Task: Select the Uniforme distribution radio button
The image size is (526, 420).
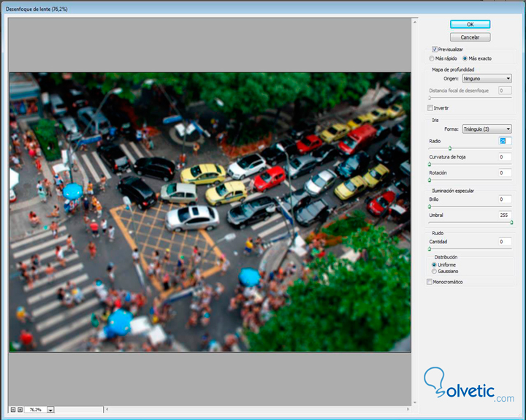Action: [434, 264]
